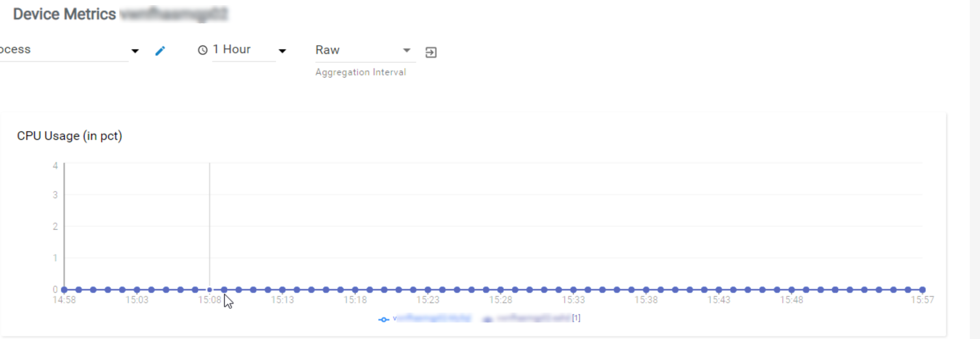
Task: Click the CPU Usage (in pct) chart title
Action: 70,136
